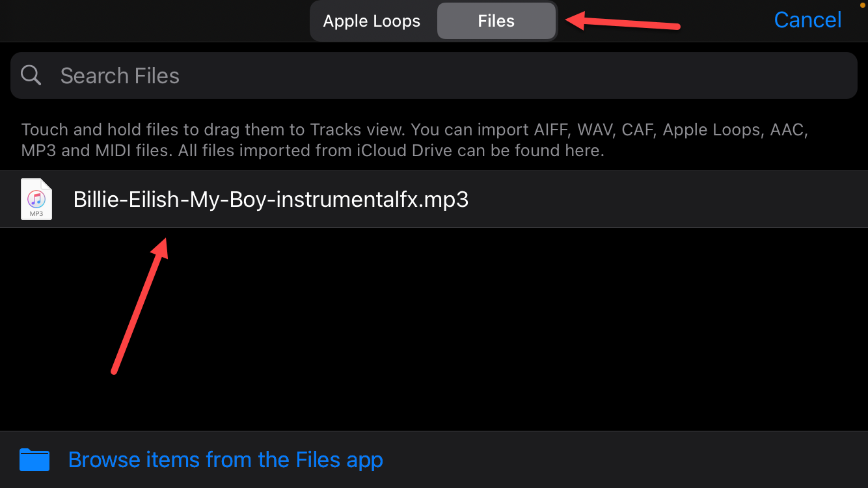The height and width of the screenshot is (488, 868).
Task: Click the import instructions hint text
Action: [x=414, y=141]
